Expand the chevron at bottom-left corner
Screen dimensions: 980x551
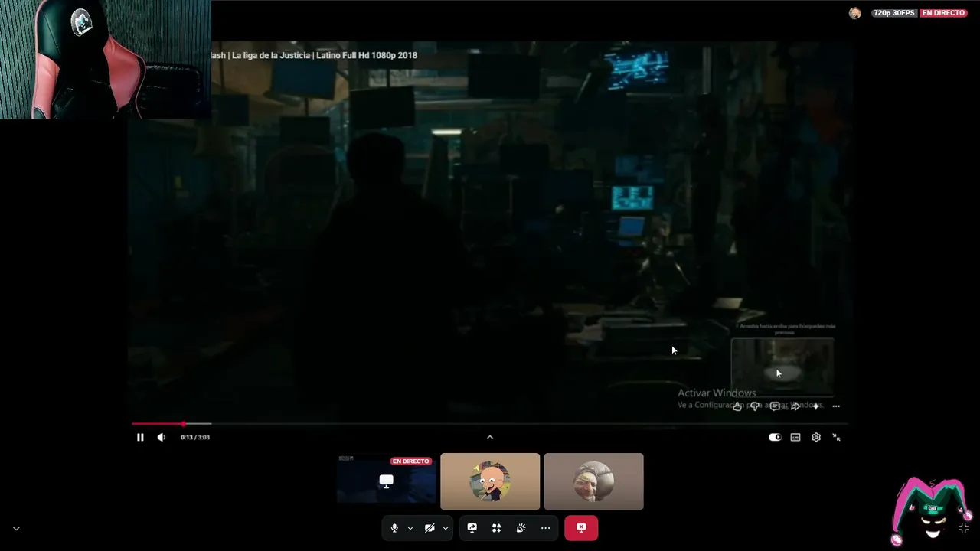pyautogui.click(x=16, y=528)
